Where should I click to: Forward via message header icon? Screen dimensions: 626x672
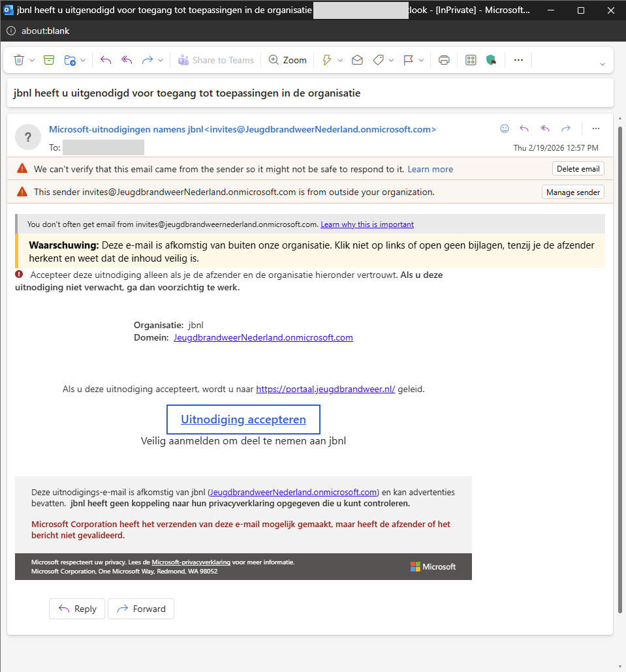[x=566, y=128]
